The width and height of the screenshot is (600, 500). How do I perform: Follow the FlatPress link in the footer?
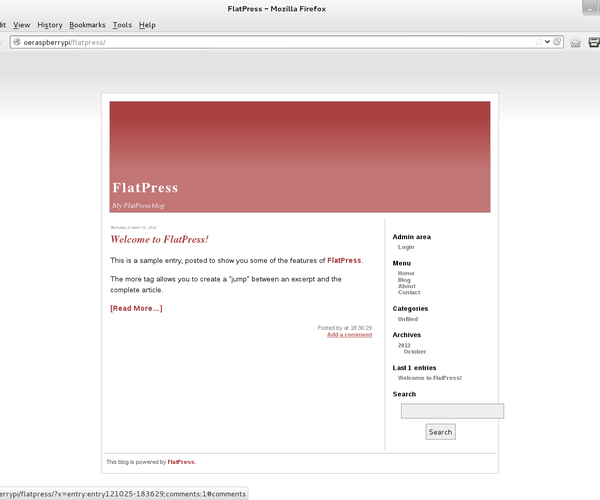(x=181, y=462)
